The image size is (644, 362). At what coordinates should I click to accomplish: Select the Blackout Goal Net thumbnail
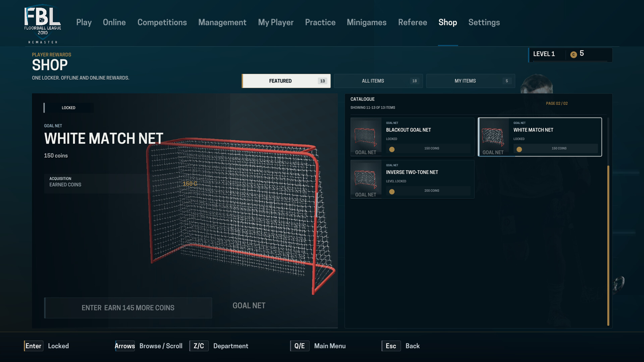point(366,137)
